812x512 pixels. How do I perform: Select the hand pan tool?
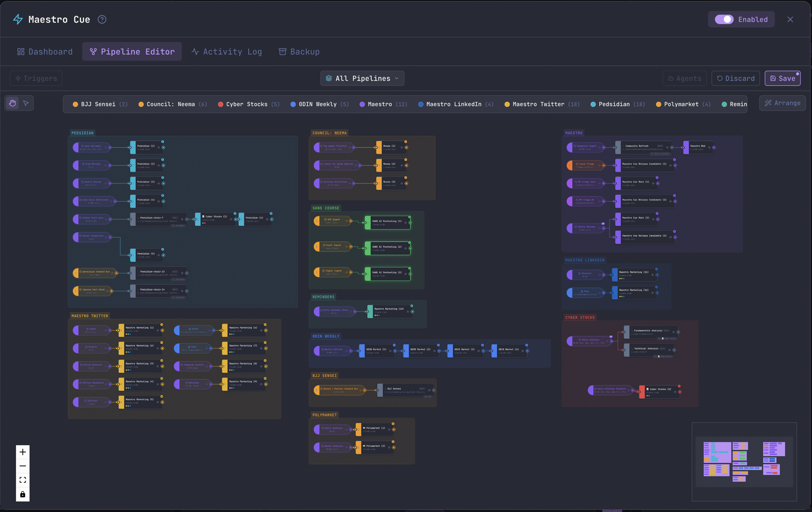[x=13, y=103]
